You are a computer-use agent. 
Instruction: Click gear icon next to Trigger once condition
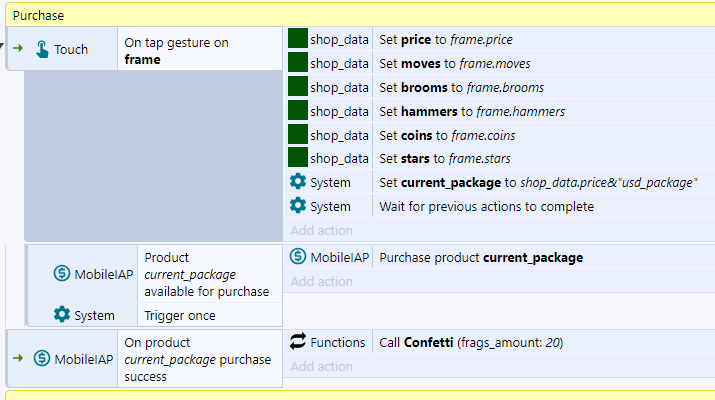(x=62, y=315)
